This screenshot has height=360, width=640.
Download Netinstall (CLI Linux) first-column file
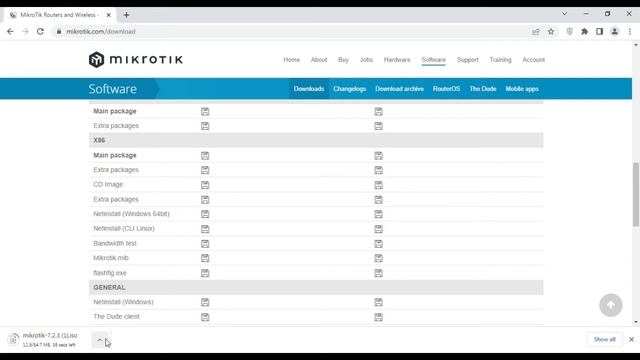pos(205,229)
